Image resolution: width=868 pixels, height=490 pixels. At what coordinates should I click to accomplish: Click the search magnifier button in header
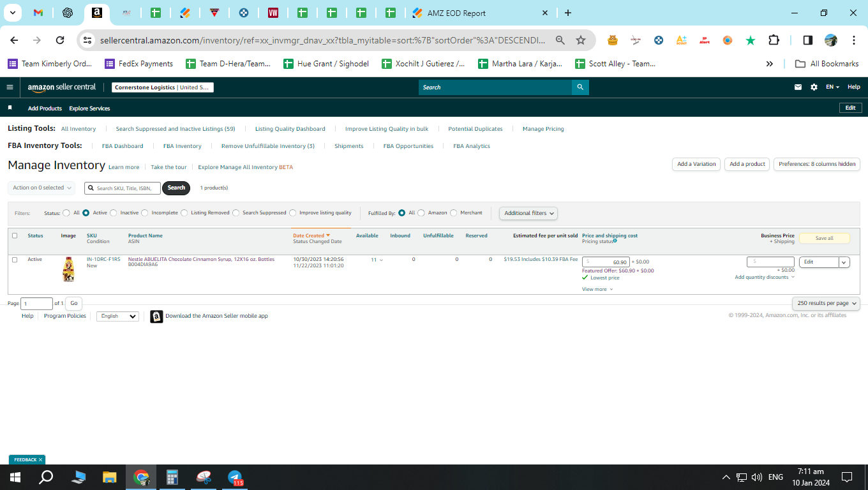pyautogui.click(x=580, y=87)
